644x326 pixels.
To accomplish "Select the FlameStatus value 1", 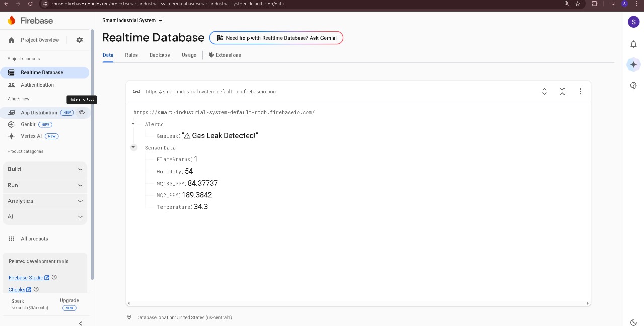I will [x=196, y=159].
